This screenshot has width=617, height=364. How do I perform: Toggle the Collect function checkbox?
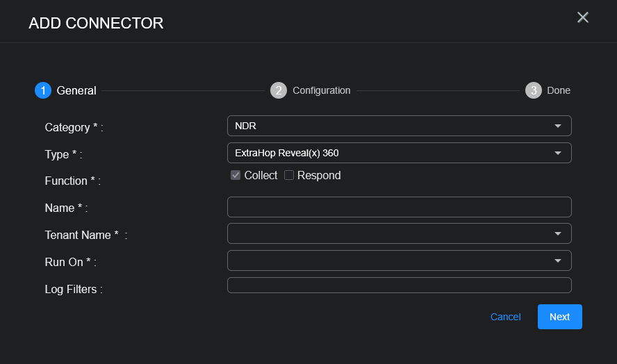click(x=236, y=175)
